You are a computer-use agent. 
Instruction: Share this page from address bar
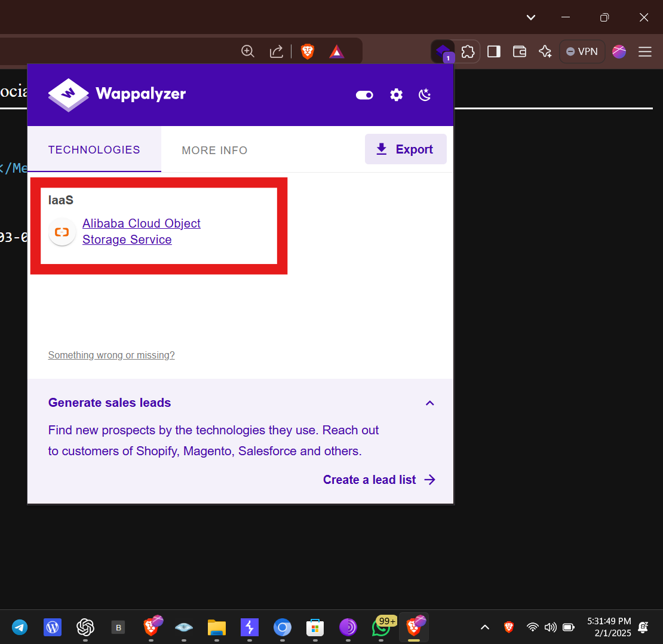point(276,51)
